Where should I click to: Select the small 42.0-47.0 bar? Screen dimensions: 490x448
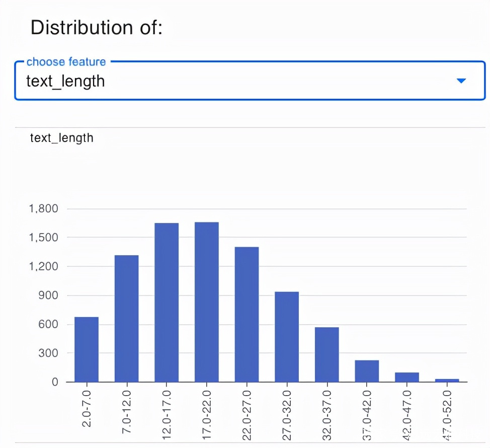click(407, 377)
